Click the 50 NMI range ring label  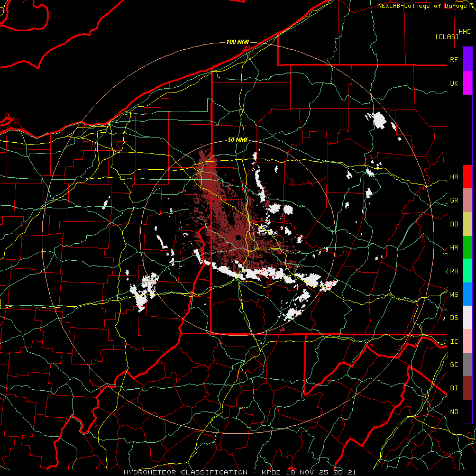click(237, 140)
